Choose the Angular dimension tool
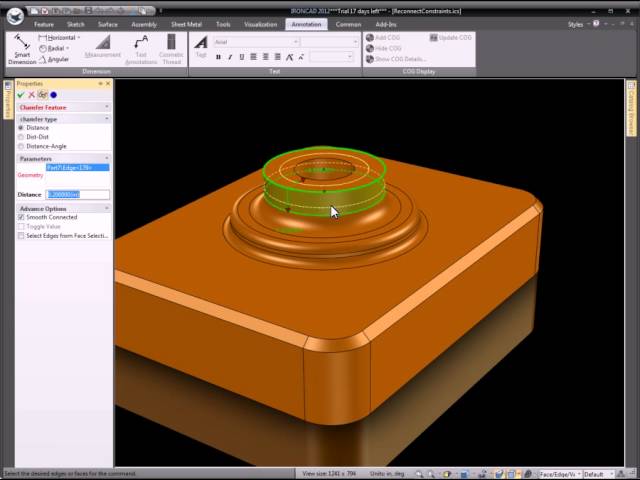This screenshot has width=640, height=480. pyautogui.click(x=54, y=60)
